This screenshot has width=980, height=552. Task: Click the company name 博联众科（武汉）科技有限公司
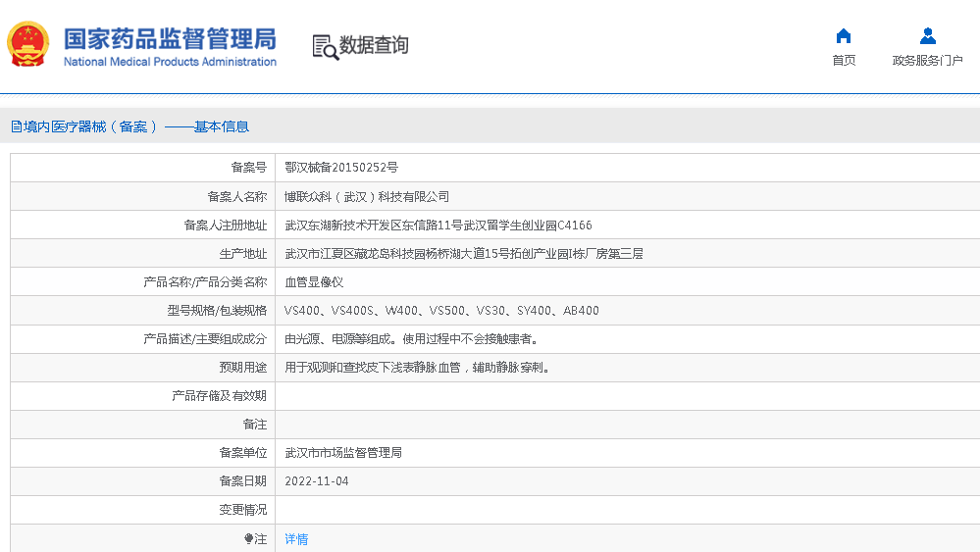click(x=367, y=196)
